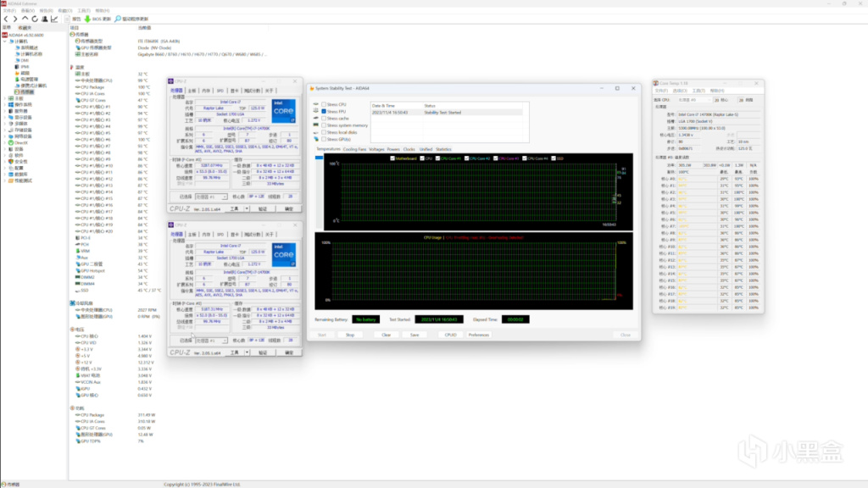Click the green BIOS update arrow icon
Viewport: 868px width, 488px height.
[87, 19]
